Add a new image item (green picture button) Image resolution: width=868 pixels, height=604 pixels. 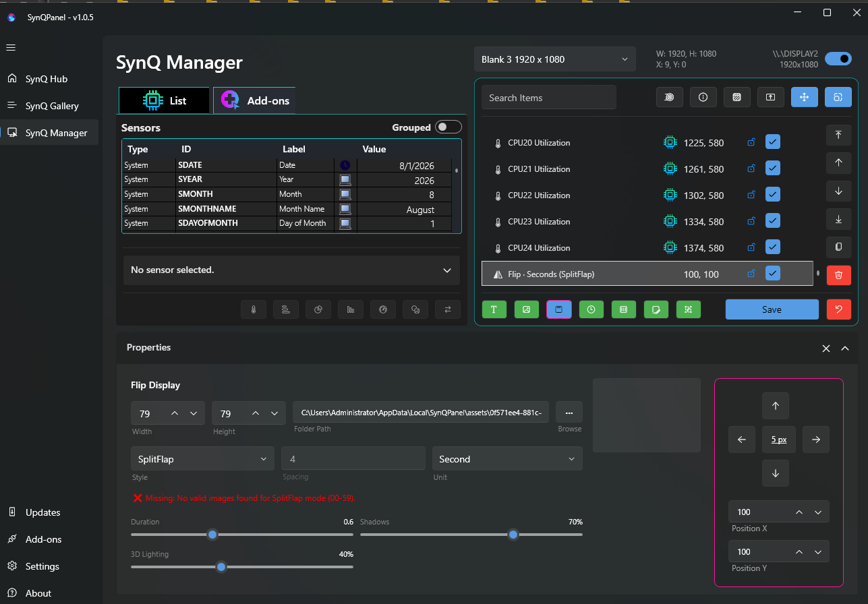pos(527,309)
